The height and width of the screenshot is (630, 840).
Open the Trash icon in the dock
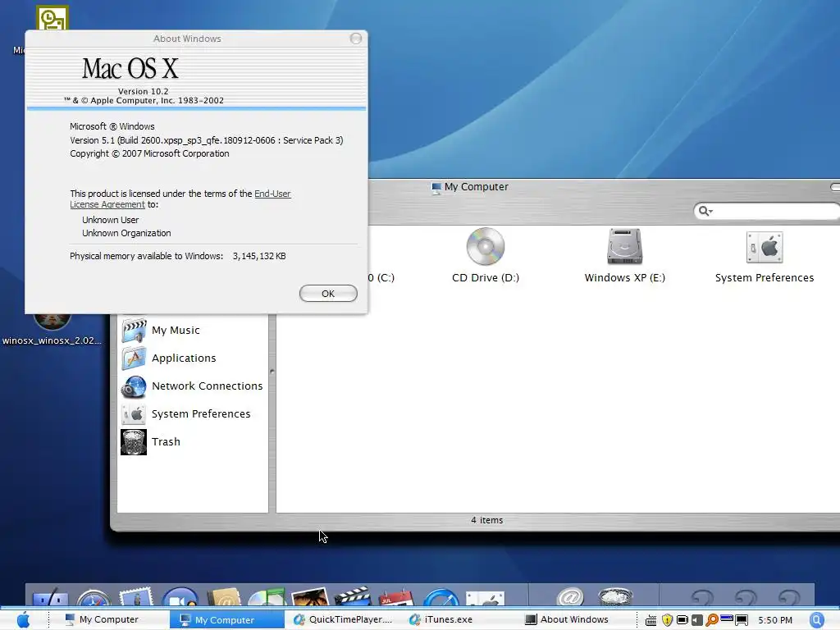click(615, 597)
